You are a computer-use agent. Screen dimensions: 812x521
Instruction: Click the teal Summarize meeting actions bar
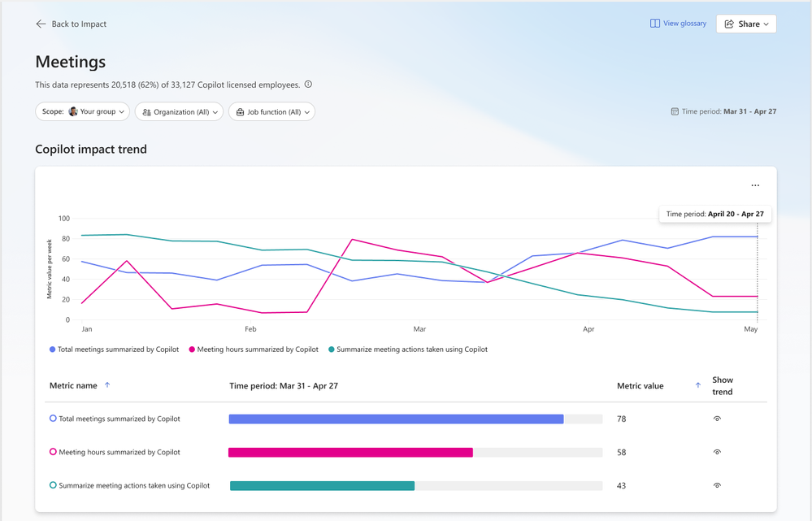(x=322, y=486)
